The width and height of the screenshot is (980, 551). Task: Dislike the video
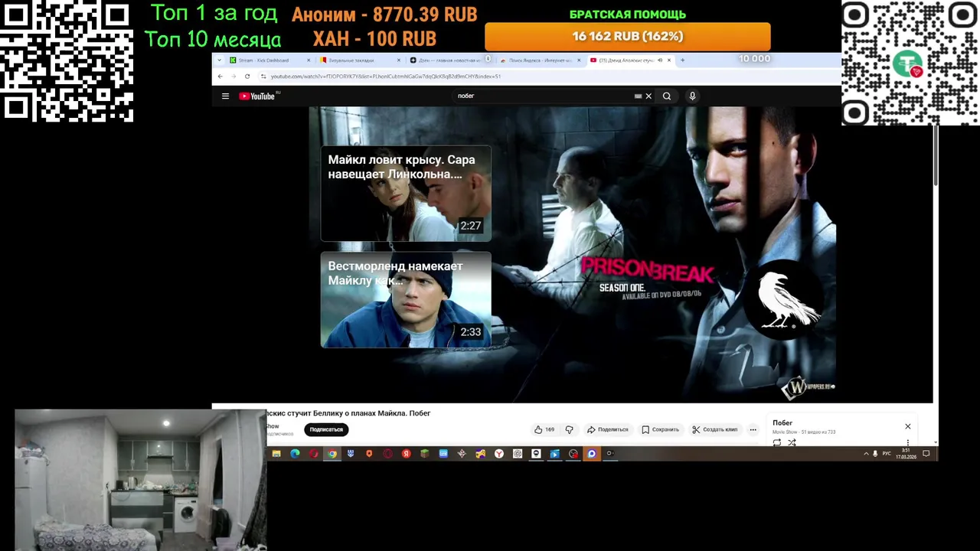click(569, 429)
